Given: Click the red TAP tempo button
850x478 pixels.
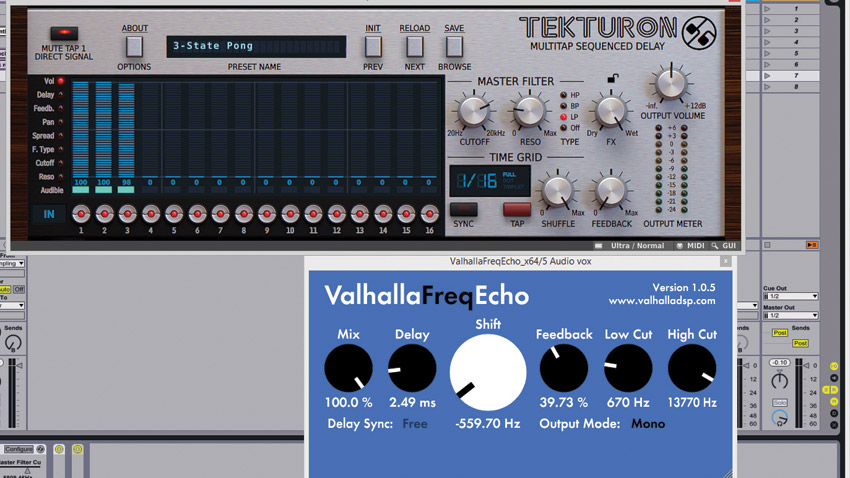Looking at the screenshot, I should point(517,210).
